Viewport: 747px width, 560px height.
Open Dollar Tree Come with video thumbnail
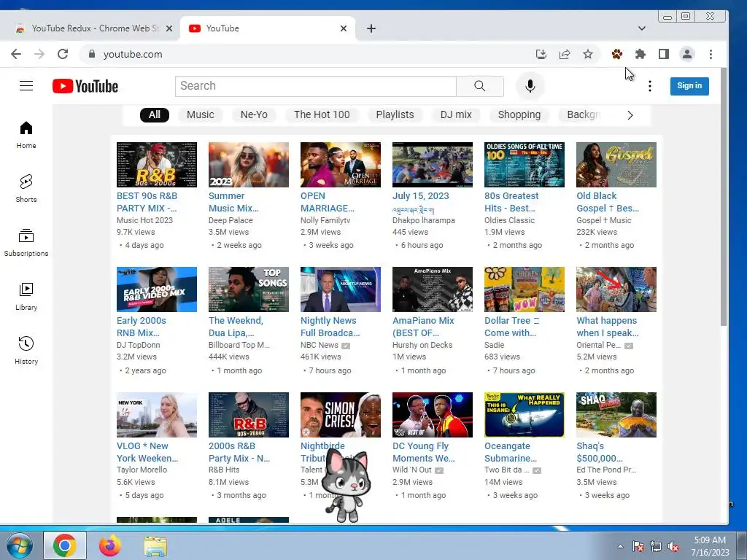click(525, 289)
